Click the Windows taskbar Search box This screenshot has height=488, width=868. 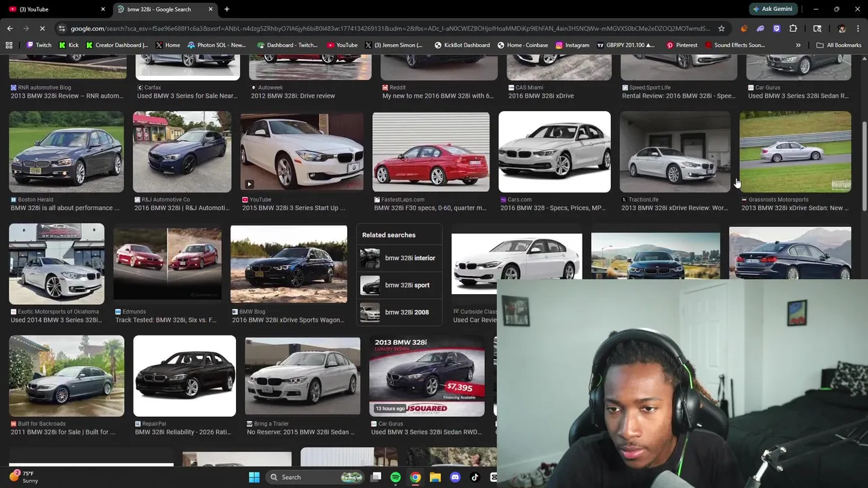point(314,477)
